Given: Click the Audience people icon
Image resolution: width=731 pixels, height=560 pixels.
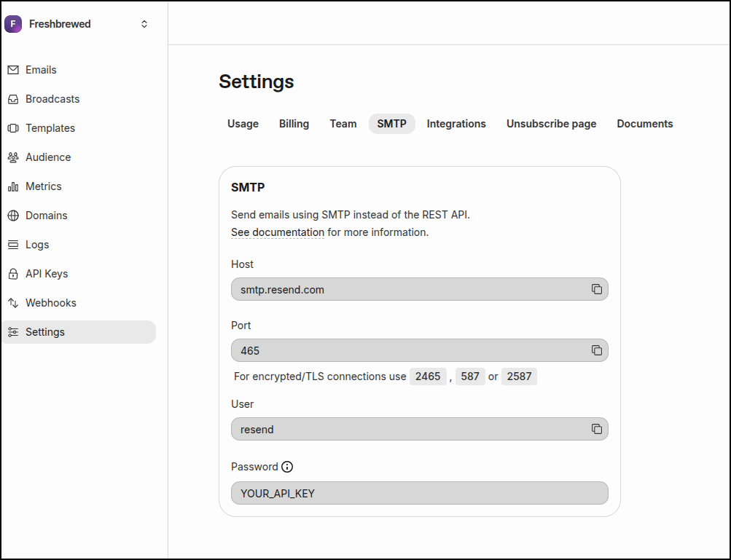Looking at the screenshot, I should (13, 157).
